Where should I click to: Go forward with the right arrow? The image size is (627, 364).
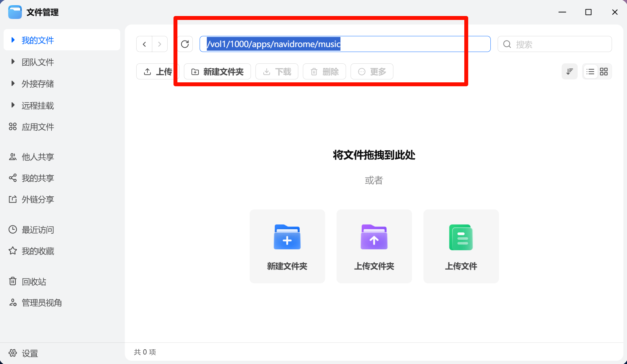(159, 44)
